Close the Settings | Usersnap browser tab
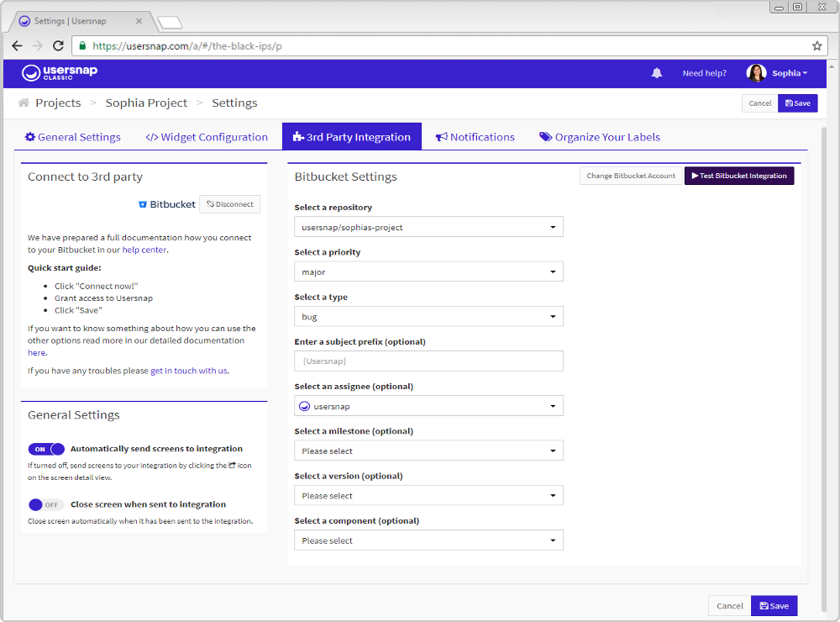 139,21
